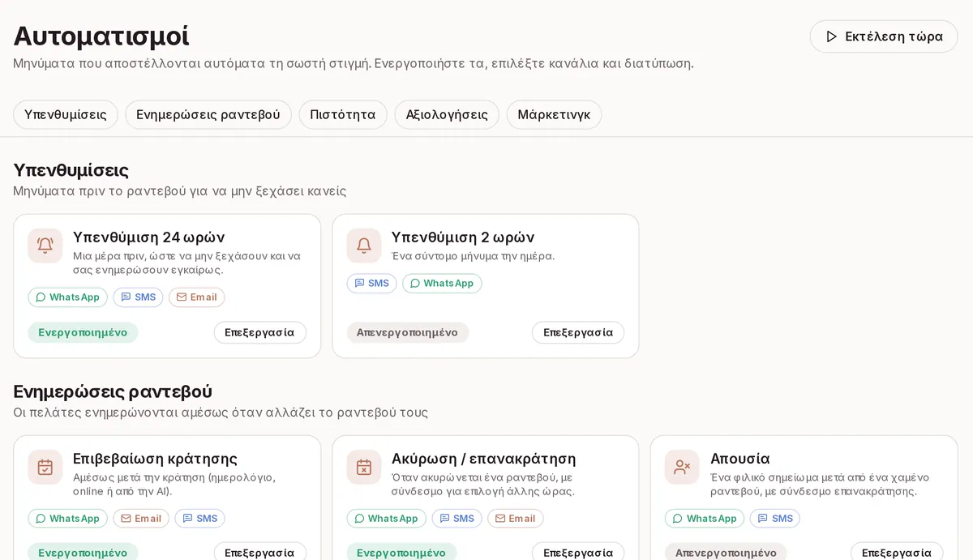Open Επεξεργασία for Ακύρωση / επανακράτηση
Screen dimensions: 973x560
[578, 552]
